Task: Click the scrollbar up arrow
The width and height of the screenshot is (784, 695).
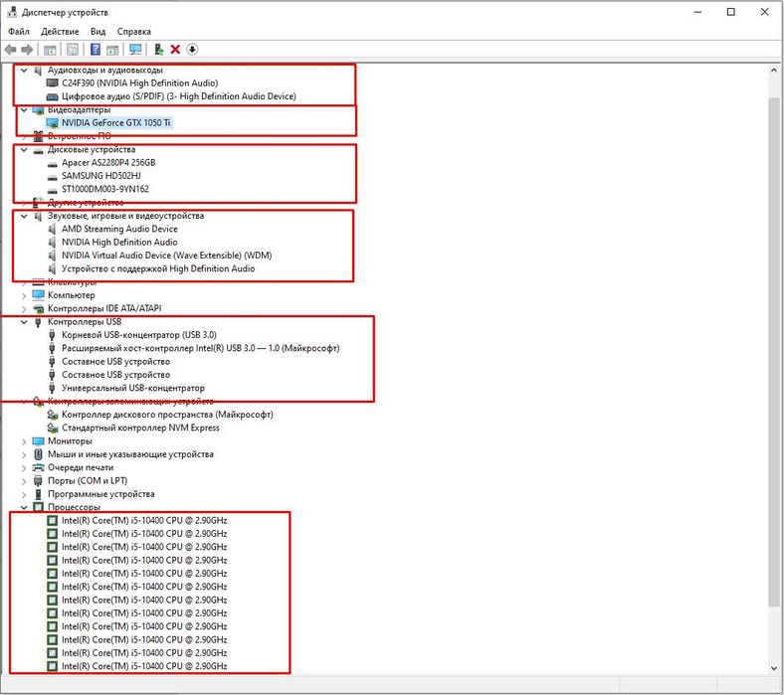Action: pyautogui.click(x=774, y=71)
